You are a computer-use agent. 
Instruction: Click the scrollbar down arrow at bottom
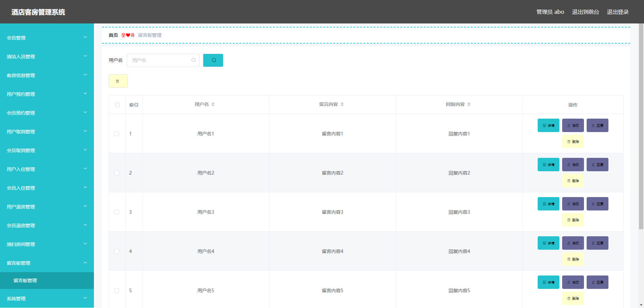641,305
